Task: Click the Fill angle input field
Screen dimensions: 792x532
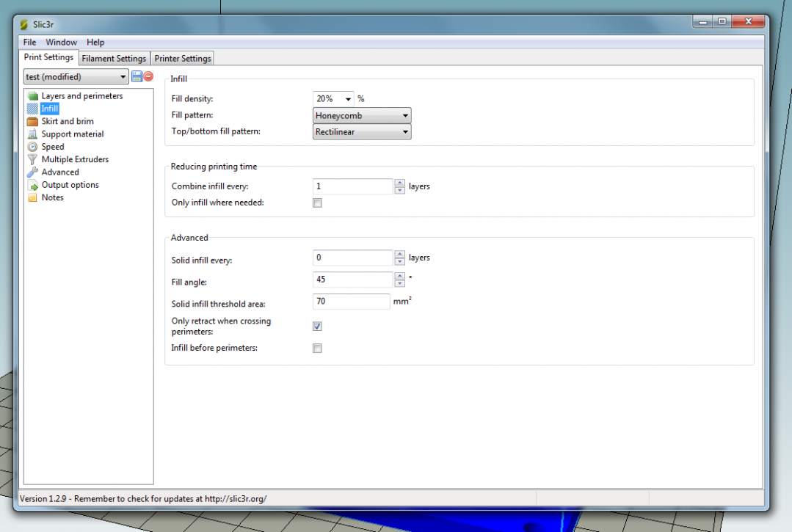Action: coord(352,279)
